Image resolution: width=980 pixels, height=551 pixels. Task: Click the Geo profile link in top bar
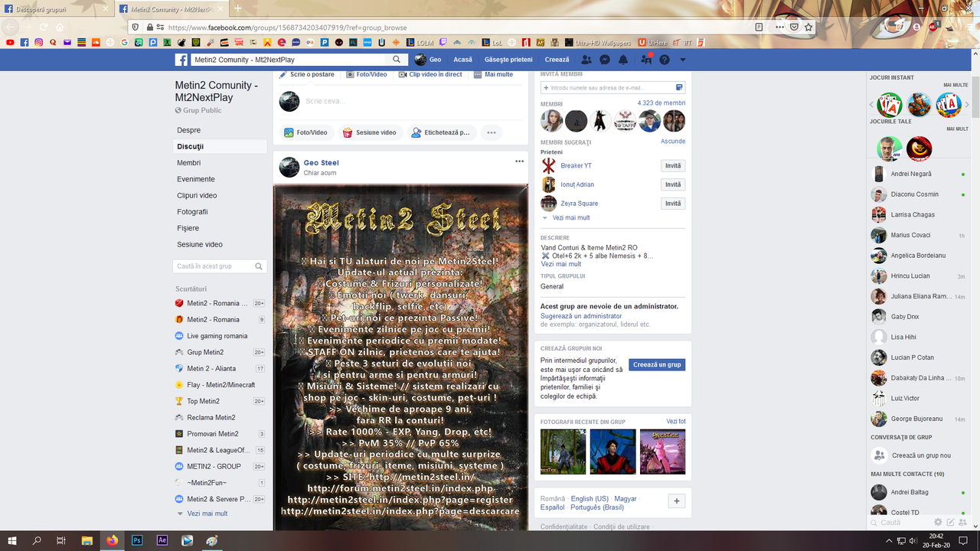tap(428, 60)
